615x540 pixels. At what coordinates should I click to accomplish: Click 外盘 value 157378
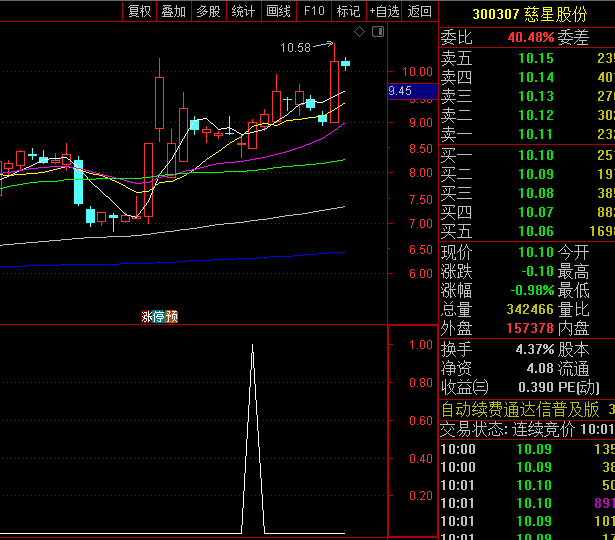(530, 328)
